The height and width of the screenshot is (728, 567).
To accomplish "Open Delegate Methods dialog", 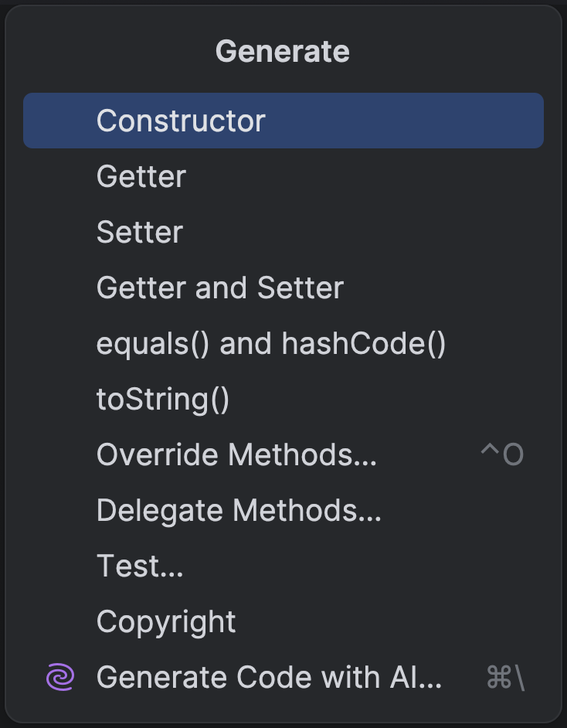I will point(239,510).
